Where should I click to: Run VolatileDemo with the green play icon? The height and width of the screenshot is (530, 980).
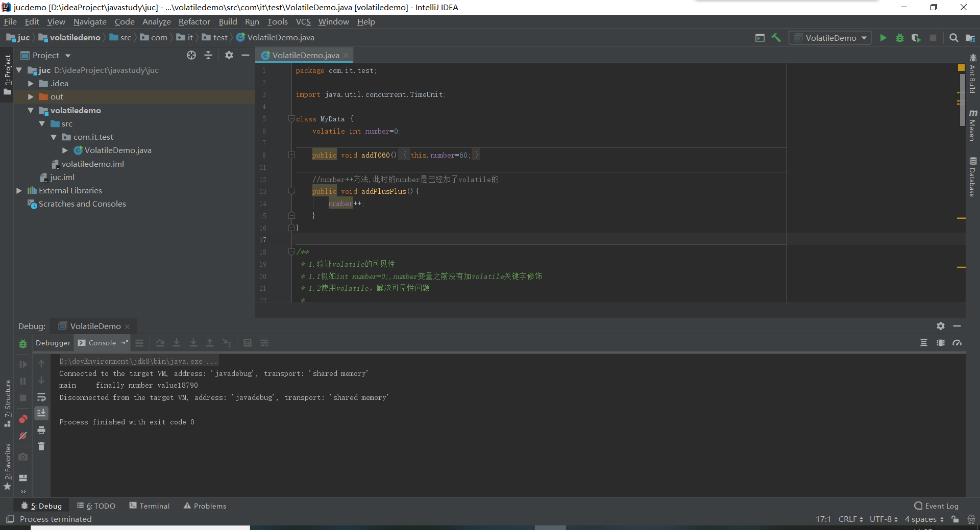pos(883,38)
